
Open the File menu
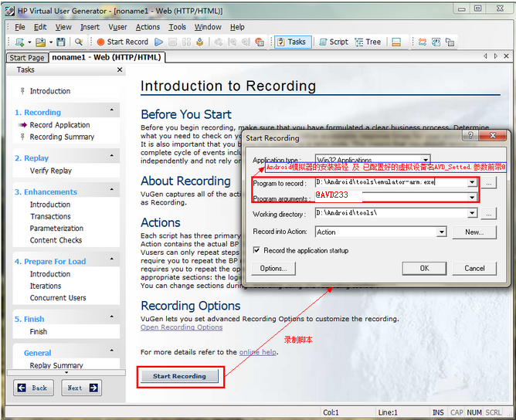[20, 27]
